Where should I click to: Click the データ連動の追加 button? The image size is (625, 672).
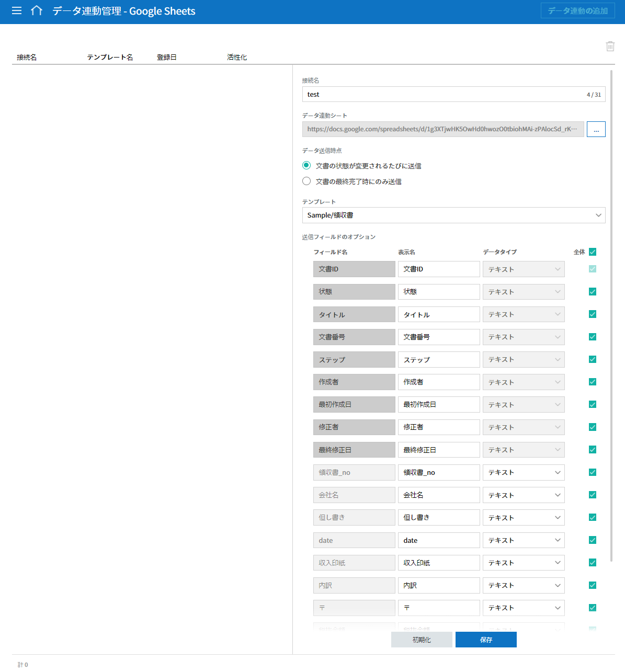pyautogui.click(x=577, y=11)
